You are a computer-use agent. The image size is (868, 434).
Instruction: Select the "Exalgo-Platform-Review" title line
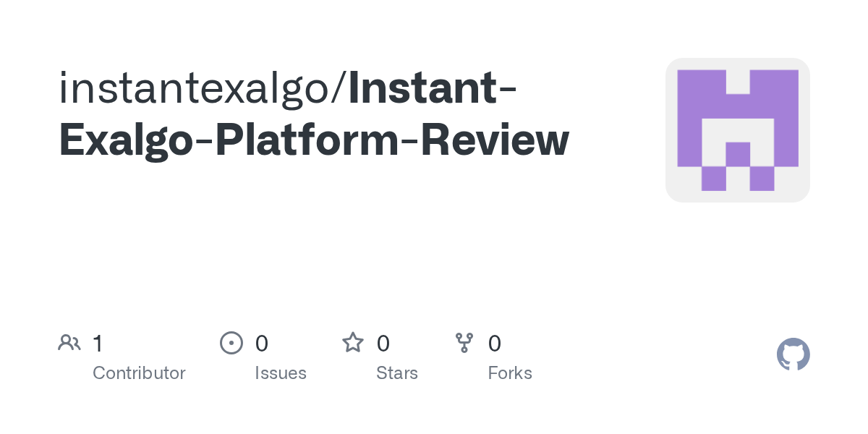tap(314, 140)
